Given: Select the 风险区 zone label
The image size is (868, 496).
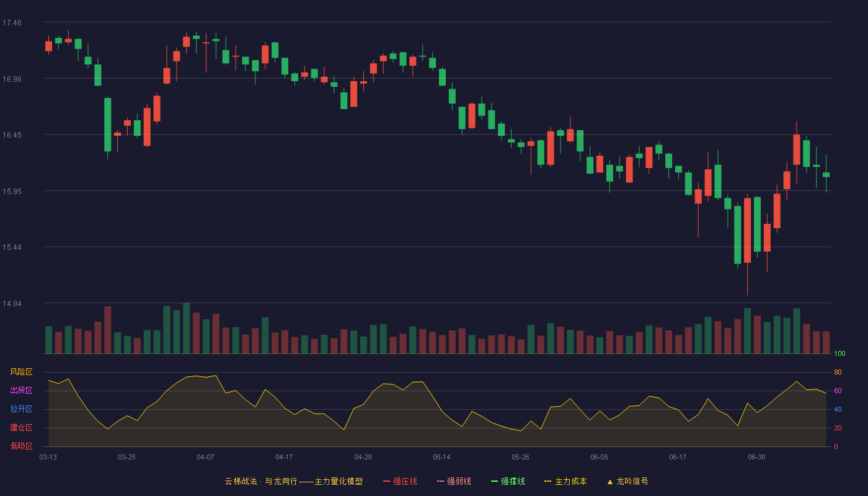Looking at the screenshot, I should pyautogui.click(x=21, y=372).
